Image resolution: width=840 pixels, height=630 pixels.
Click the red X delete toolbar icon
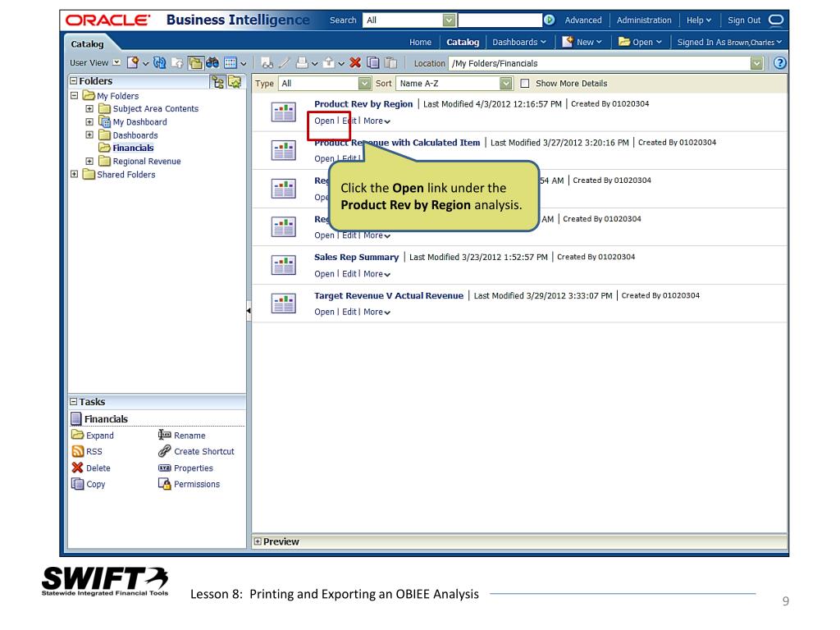coord(355,62)
